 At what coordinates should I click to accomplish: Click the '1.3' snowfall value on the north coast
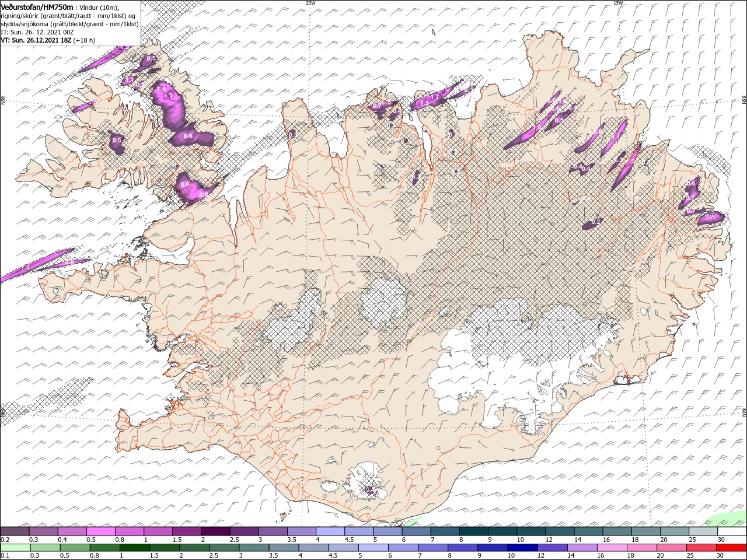pos(425,103)
